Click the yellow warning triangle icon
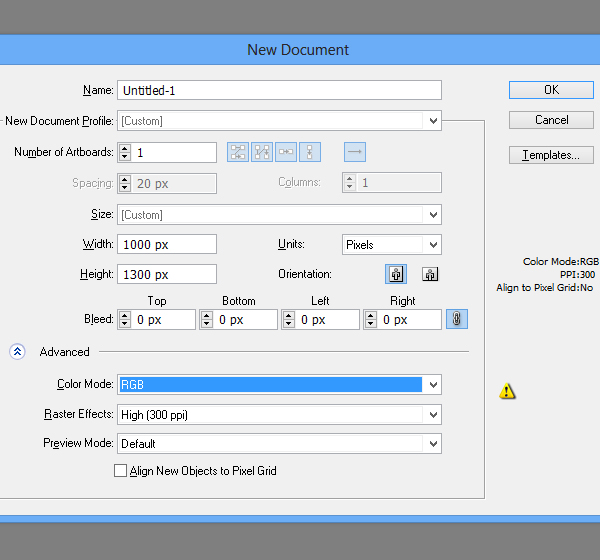Viewport: 600px width, 560px height. coord(508,391)
